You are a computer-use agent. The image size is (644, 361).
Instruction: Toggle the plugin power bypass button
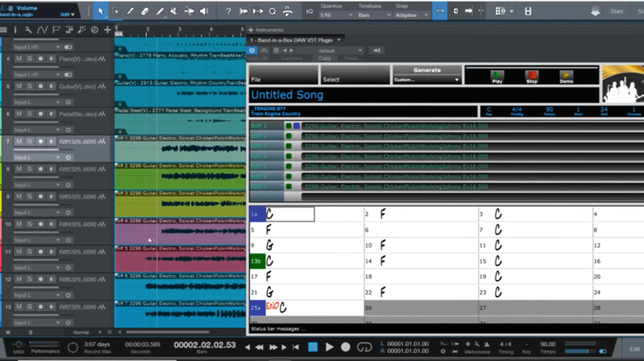click(x=252, y=50)
